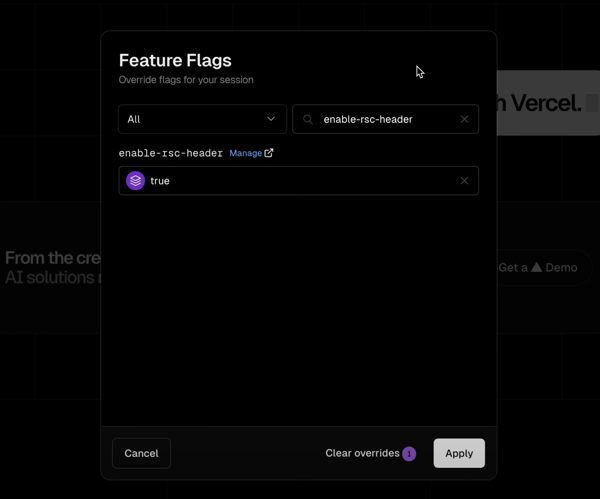600x499 pixels.
Task: Click the Cancel button
Action: tap(141, 453)
